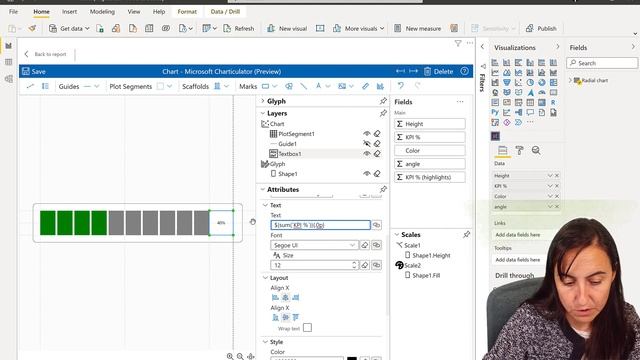Click the Undo arrow in Charticulator toolbar
The width and height of the screenshot is (640, 360).
coord(401,86)
